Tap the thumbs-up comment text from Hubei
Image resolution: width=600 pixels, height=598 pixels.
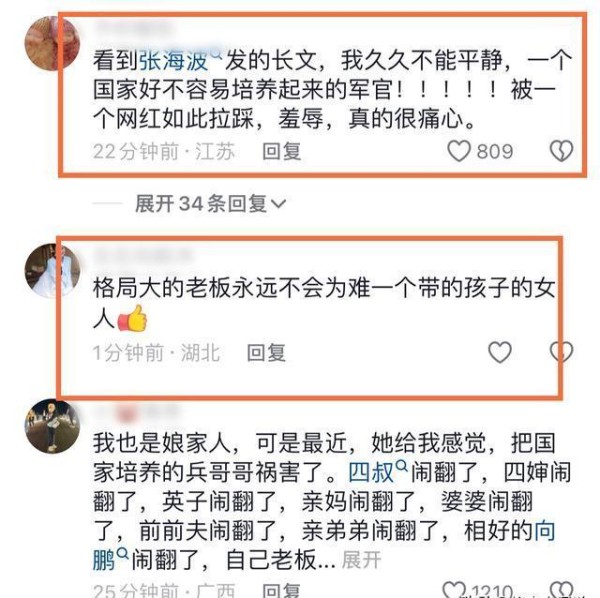point(324,303)
